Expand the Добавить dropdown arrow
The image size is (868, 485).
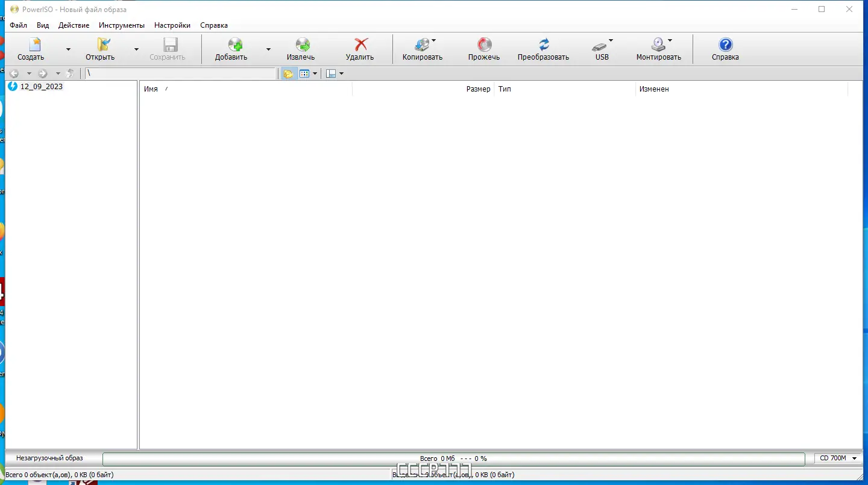pyautogui.click(x=268, y=49)
